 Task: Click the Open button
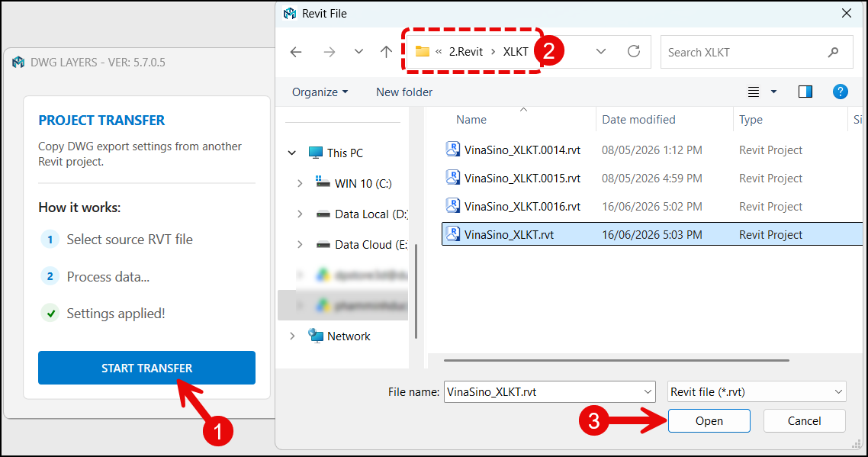709,421
